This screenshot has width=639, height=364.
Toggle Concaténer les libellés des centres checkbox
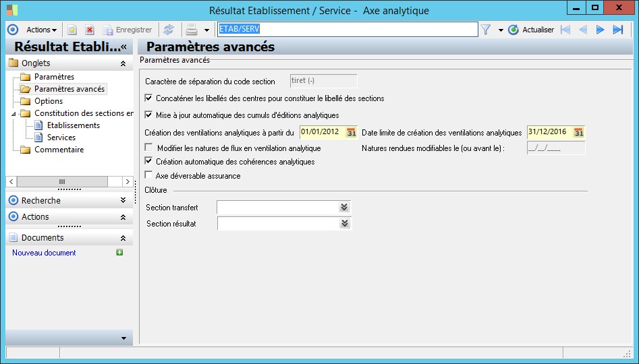[148, 98]
